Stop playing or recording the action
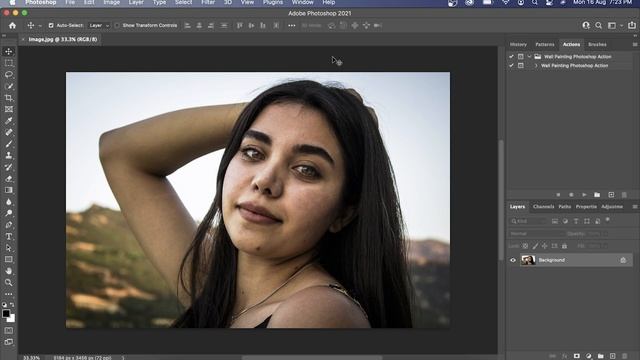Viewport: 640px width, 360px height. (558, 195)
